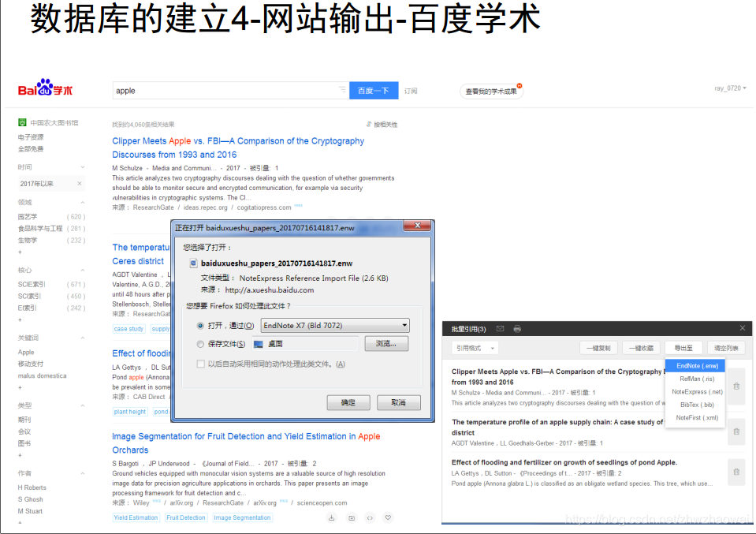Viewport: 756px width, 534px height.
Task: Click the 一键复制 button
Action: (599, 348)
